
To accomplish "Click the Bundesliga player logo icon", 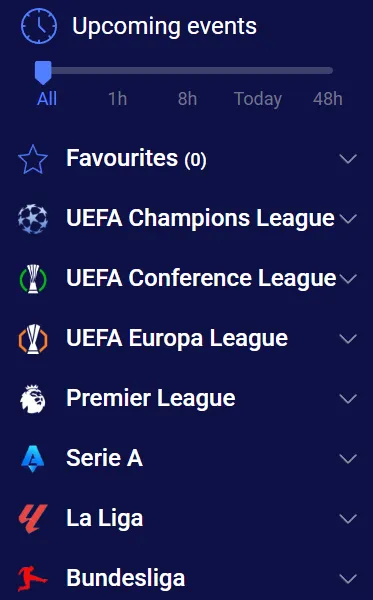I will tap(33, 578).
